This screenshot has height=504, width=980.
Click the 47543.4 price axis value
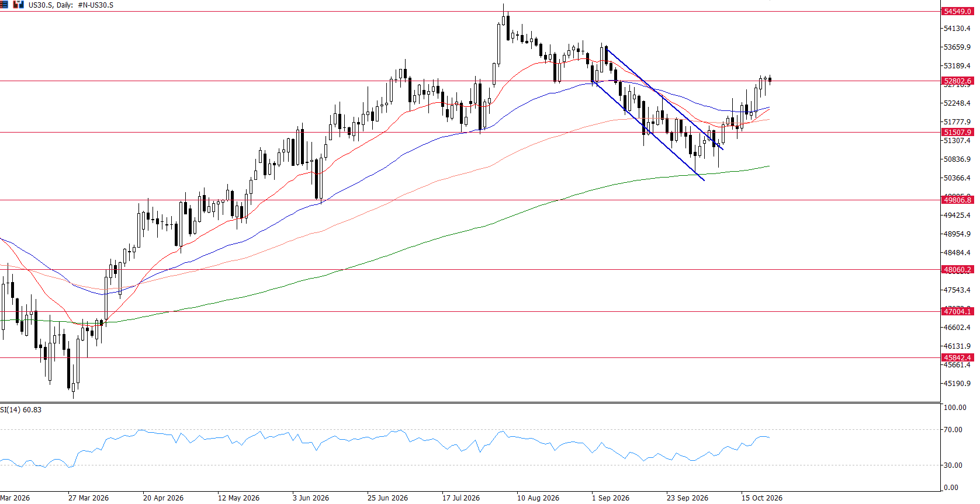click(x=957, y=290)
